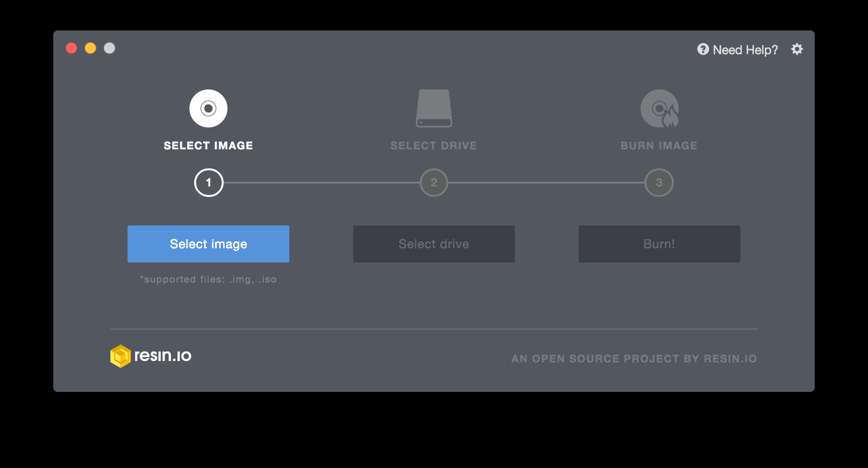Image resolution: width=868 pixels, height=468 pixels.
Task: Click the SELECT DRIVE heading label
Action: click(x=434, y=146)
